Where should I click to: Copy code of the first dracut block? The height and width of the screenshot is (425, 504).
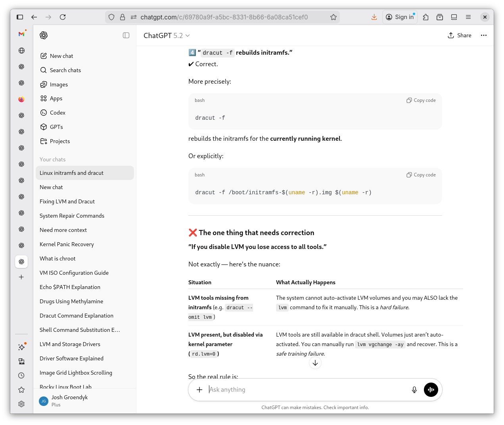point(421,100)
